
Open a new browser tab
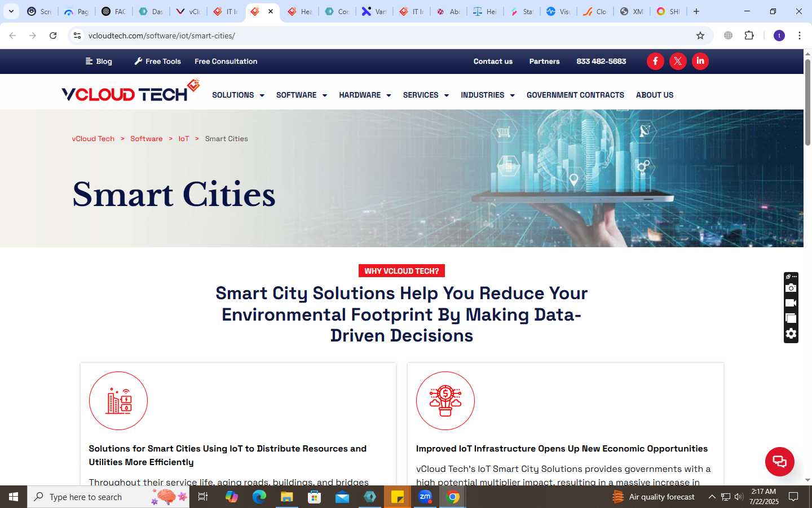tap(696, 11)
